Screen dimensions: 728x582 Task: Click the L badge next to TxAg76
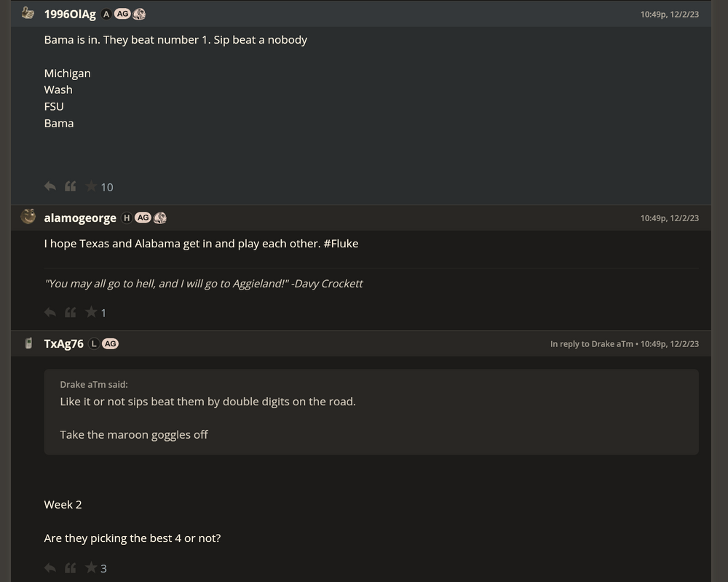pos(94,343)
